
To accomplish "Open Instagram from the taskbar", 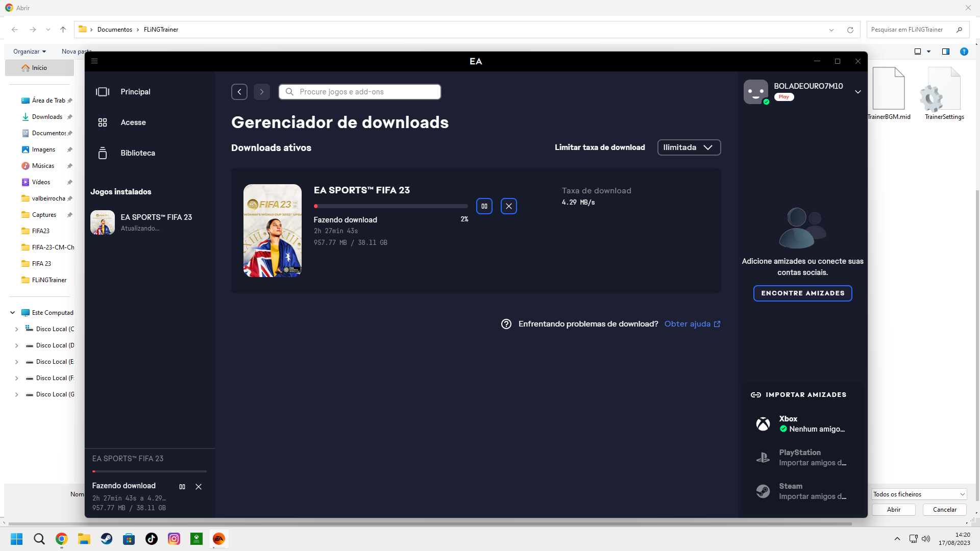I will point(174,539).
